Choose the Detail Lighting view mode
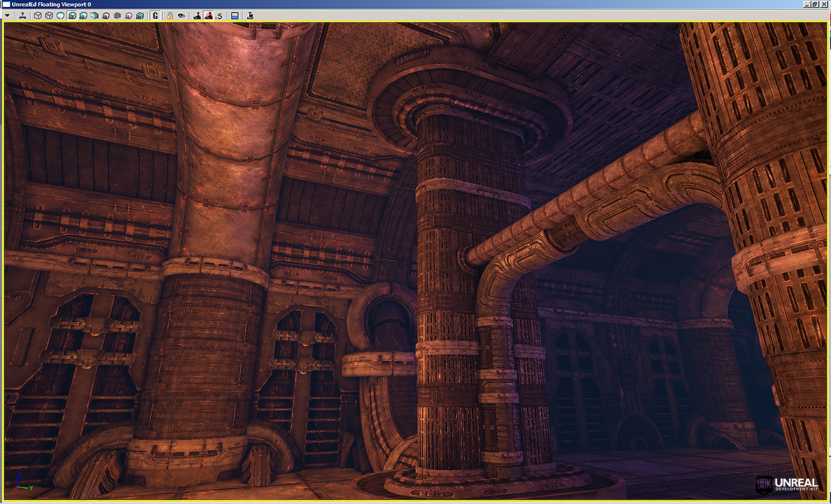Image resolution: width=831 pixels, height=504 pixels. (x=83, y=15)
